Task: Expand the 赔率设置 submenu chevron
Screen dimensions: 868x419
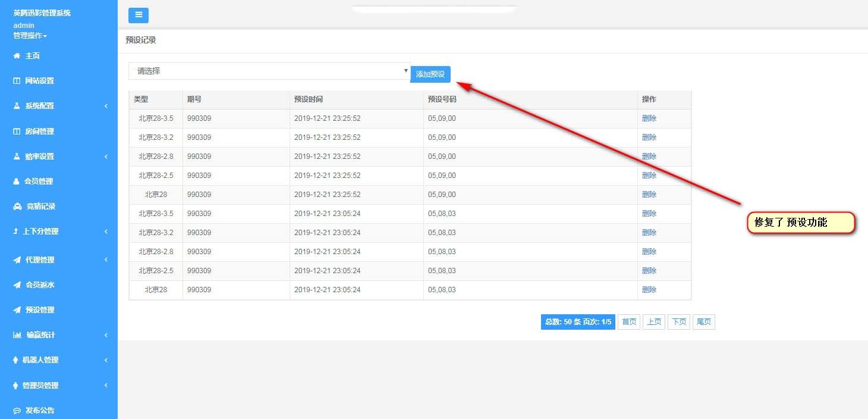Action: 106,157
